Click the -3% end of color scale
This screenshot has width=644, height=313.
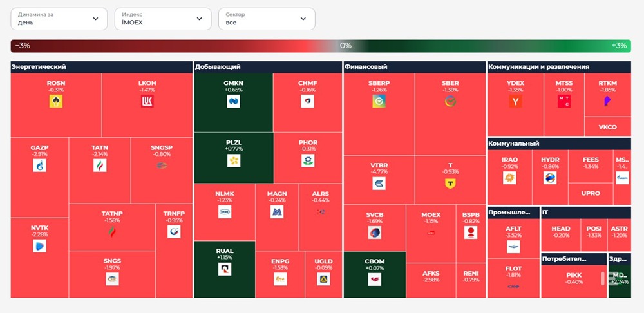click(x=23, y=46)
